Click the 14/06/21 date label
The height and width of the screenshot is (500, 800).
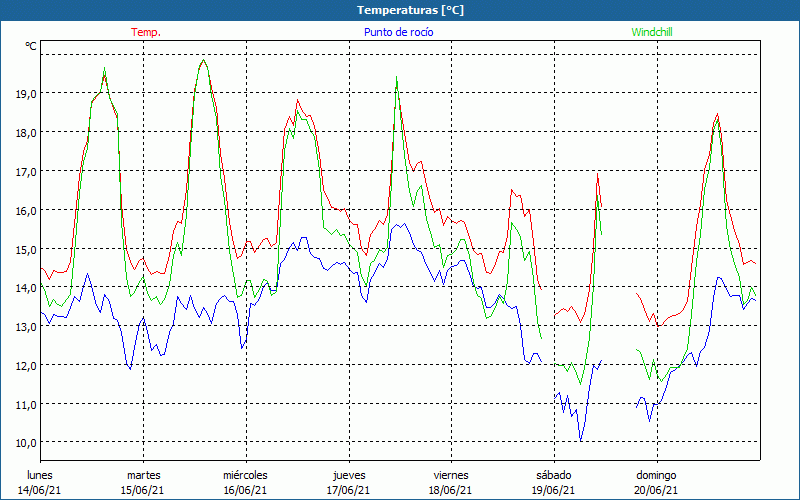click(40, 490)
